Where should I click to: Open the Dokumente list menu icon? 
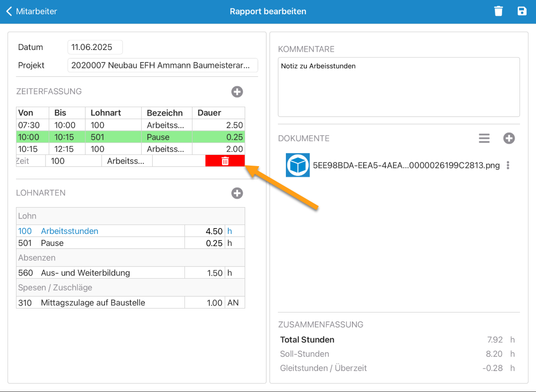point(484,138)
